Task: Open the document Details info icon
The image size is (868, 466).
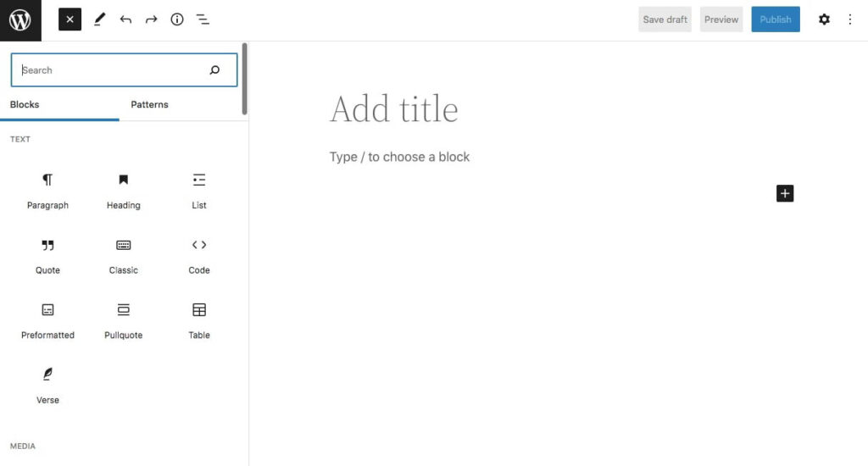Action: (x=177, y=19)
